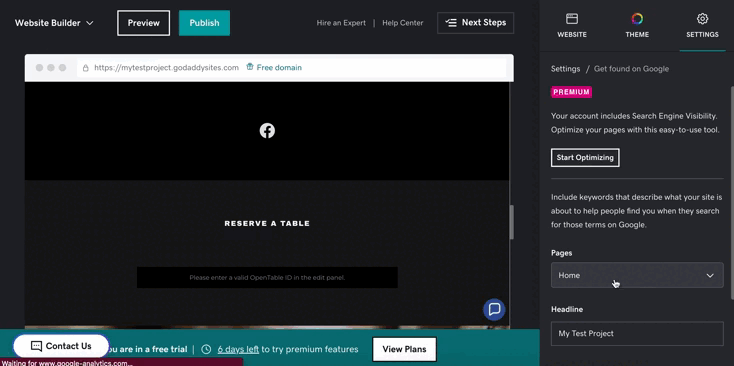Image resolution: width=734 pixels, height=366 pixels.
Task: Click the Free domain link
Action: pyautogui.click(x=279, y=67)
